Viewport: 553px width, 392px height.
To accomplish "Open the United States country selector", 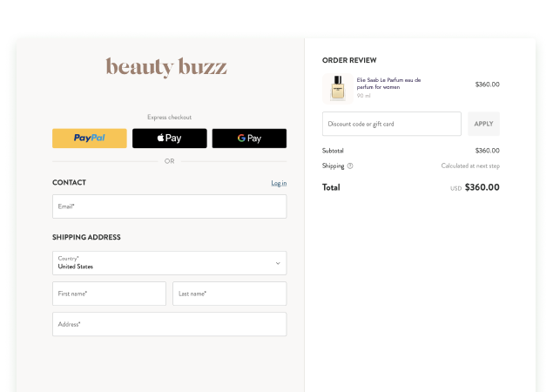I will 170,263.
